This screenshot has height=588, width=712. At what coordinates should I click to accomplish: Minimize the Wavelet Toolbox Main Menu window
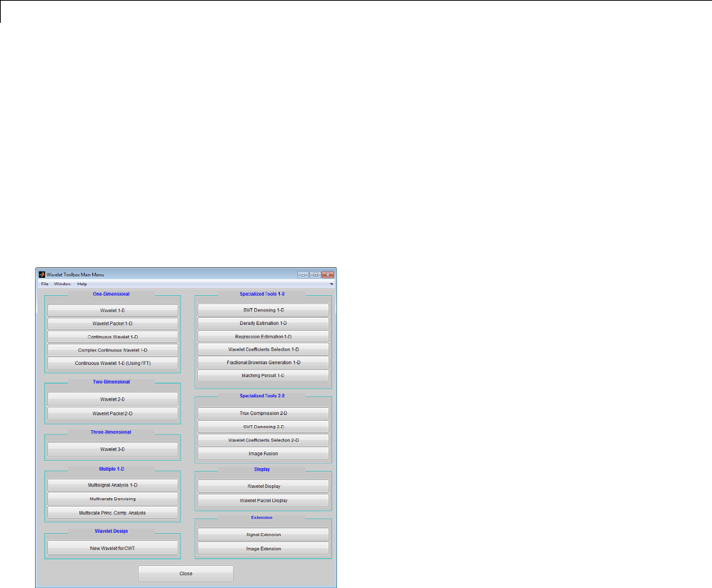click(x=304, y=274)
